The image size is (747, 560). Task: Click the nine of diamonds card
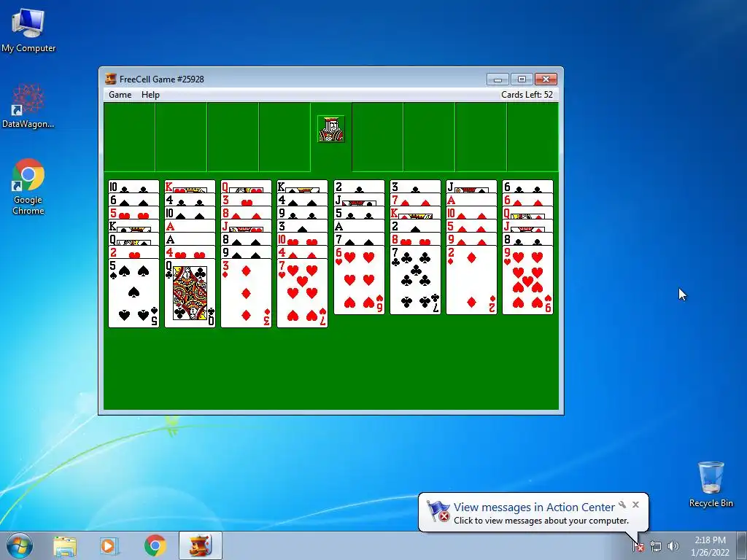coord(471,239)
